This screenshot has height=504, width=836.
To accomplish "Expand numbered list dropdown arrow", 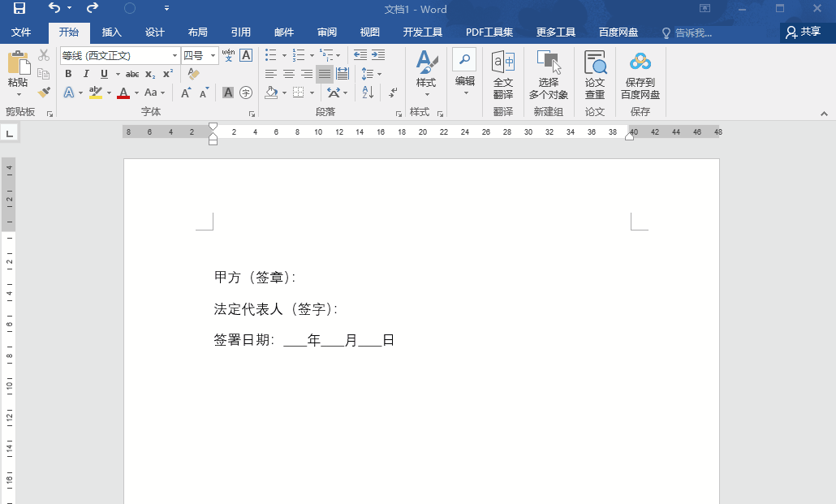I will [x=312, y=55].
